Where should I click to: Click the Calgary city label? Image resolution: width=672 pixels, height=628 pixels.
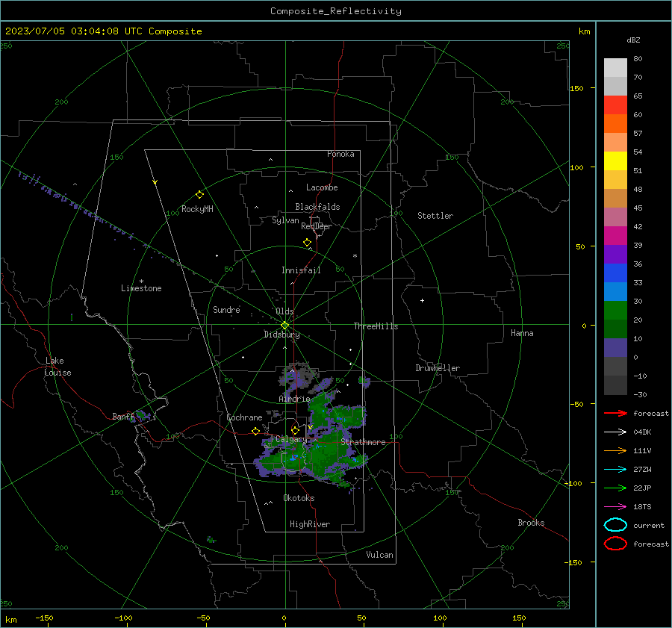coord(291,439)
